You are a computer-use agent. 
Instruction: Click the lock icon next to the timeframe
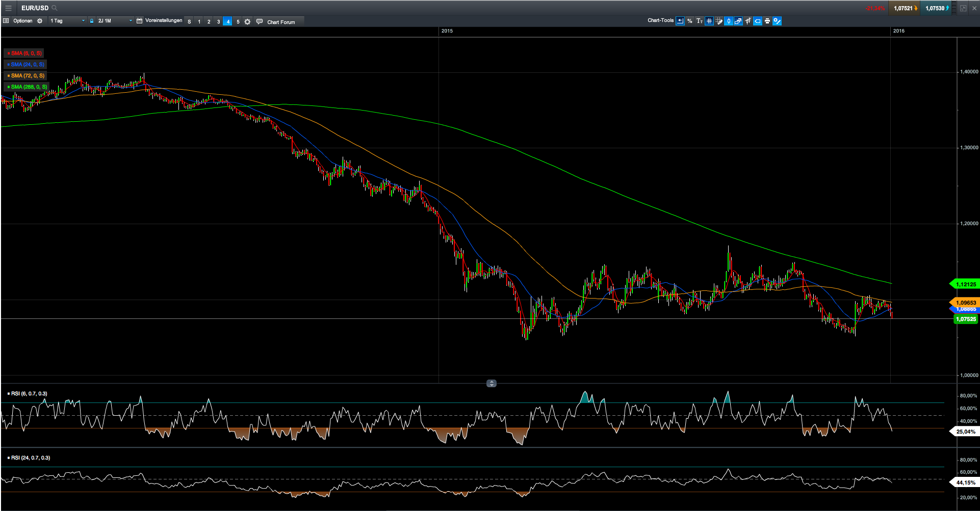click(92, 21)
